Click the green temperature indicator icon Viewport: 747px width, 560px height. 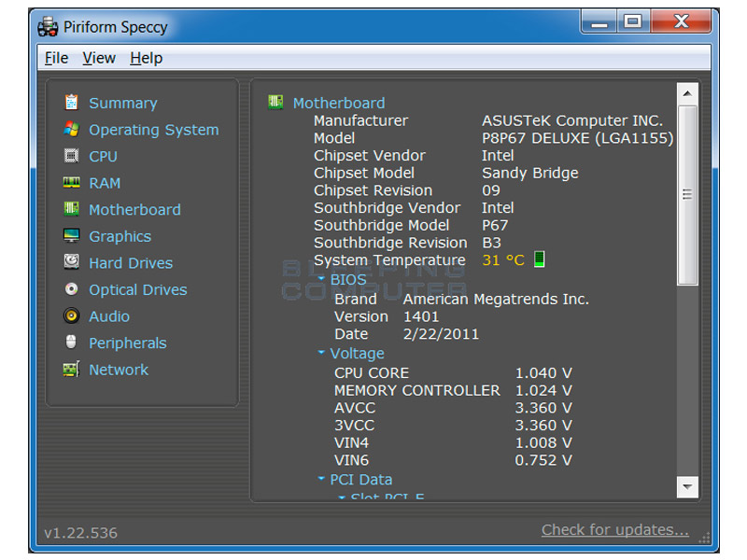coord(539,259)
